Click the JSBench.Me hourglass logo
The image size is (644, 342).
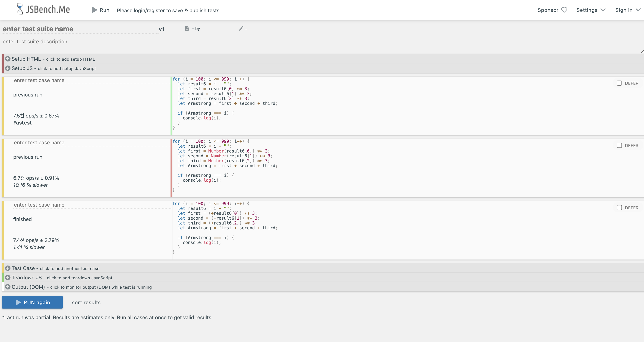click(x=20, y=9)
